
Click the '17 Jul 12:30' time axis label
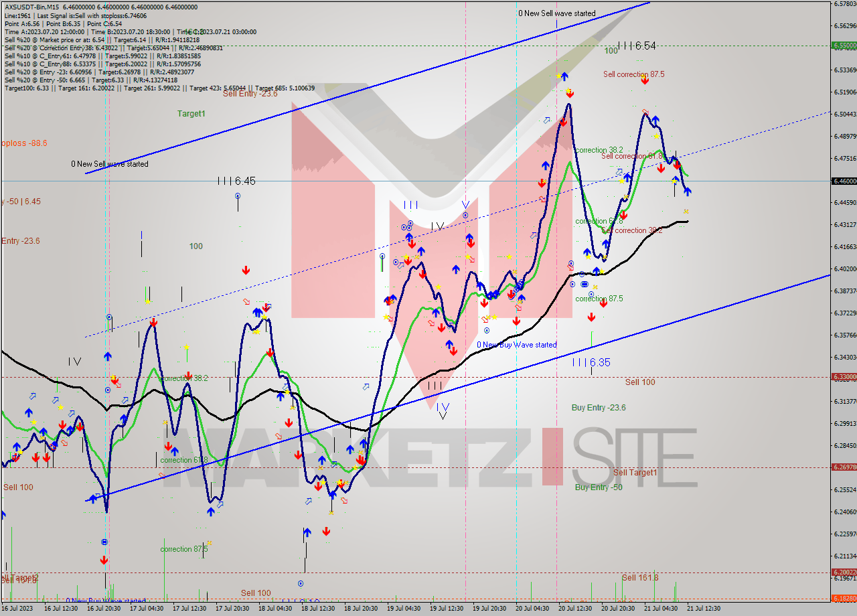coord(189,609)
